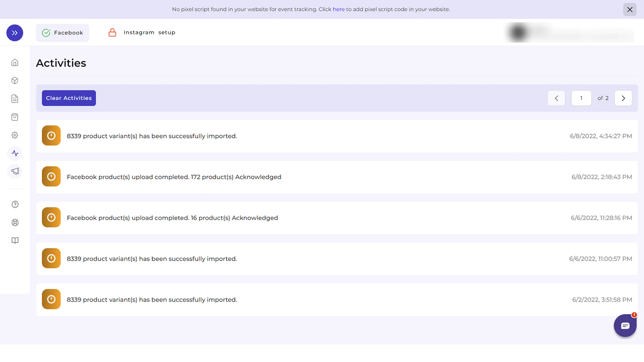644x362 pixels.
Task: Switch to the Instagram setup tab
Action: pyautogui.click(x=142, y=33)
